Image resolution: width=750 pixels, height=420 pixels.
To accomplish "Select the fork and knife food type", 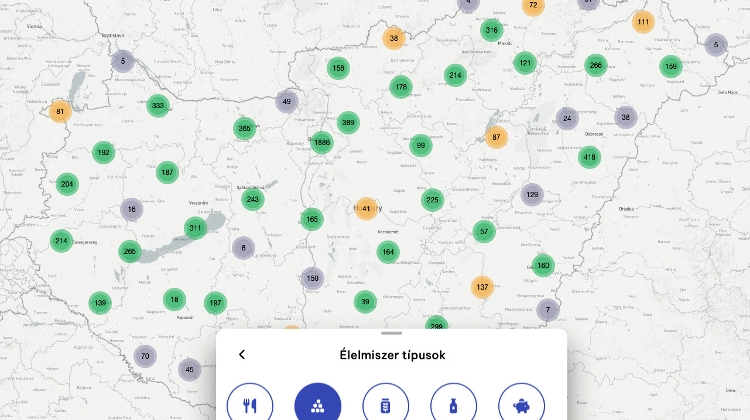I will (x=250, y=405).
